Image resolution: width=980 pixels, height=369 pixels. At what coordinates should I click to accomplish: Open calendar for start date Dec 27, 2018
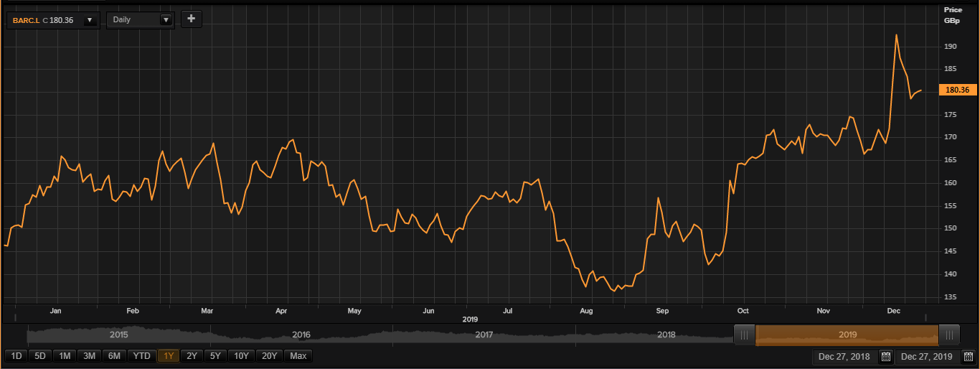tap(885, 357)
